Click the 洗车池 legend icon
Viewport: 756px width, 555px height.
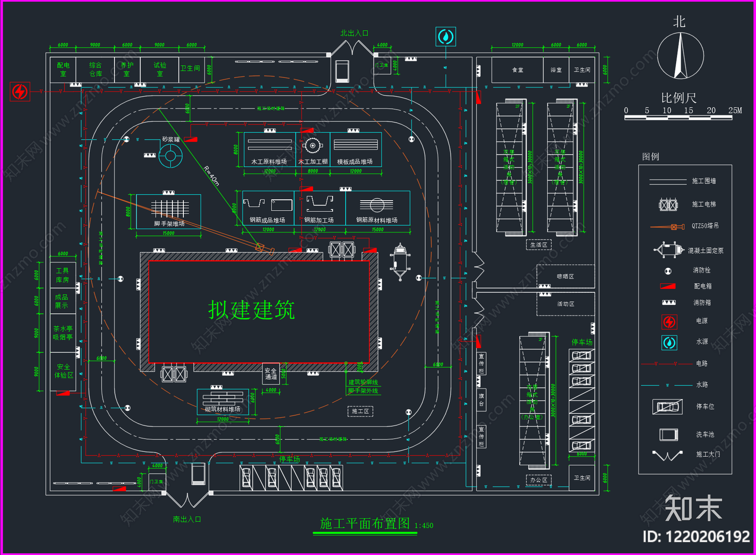pos(669,434)
